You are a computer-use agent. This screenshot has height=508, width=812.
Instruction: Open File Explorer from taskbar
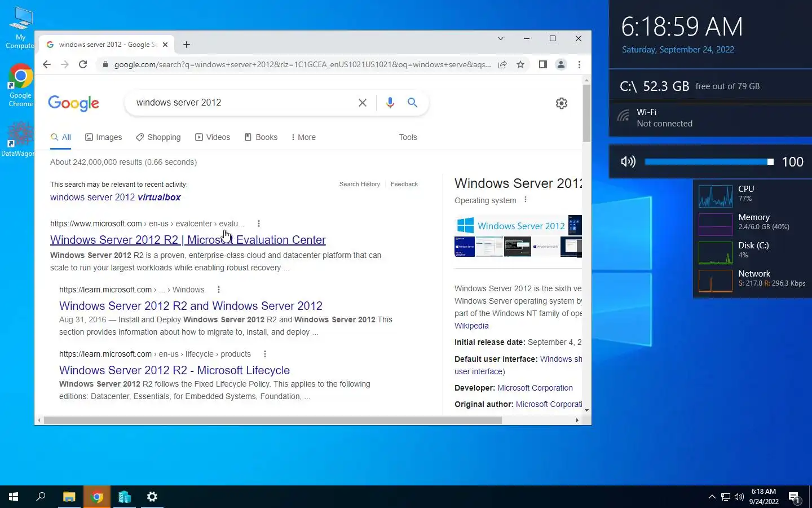(69, 497)
